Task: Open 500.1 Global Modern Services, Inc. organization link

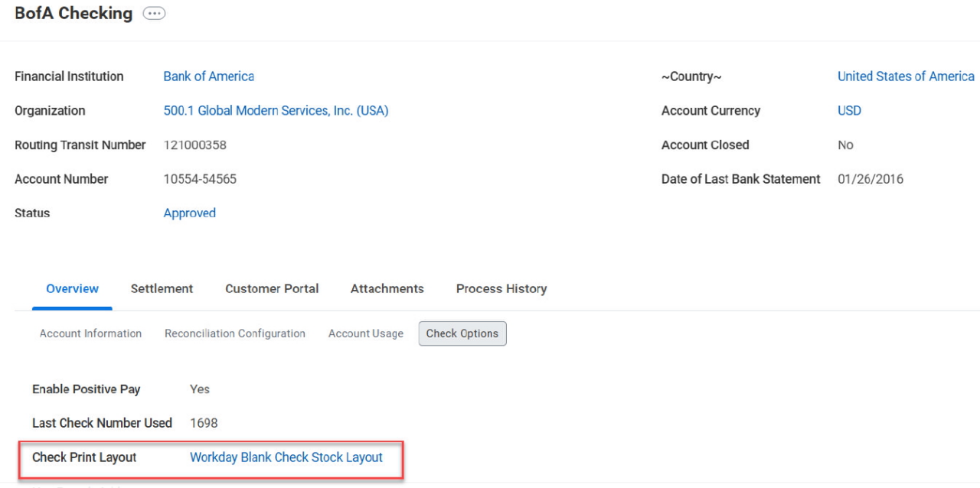Action: click(x=276, y=111)
